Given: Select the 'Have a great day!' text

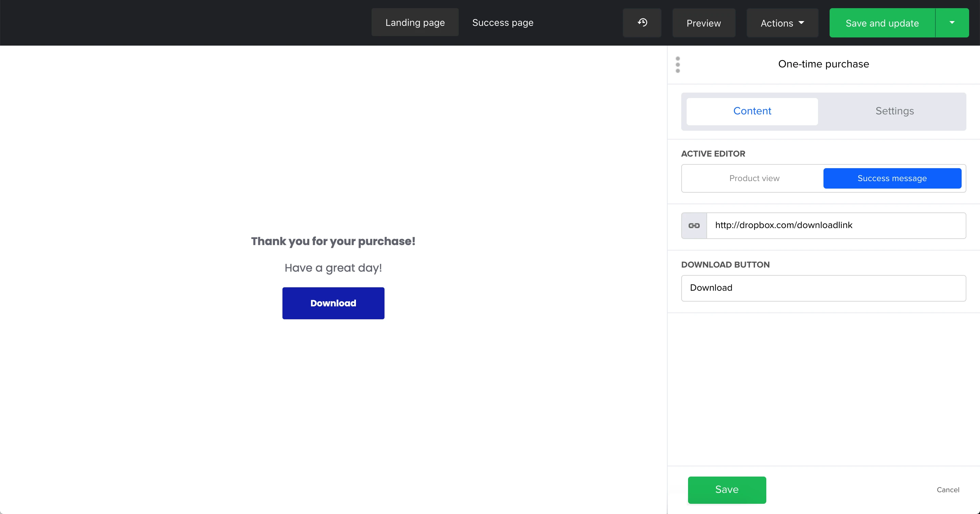Looking at the screenshot, I should tap(333, 268).
